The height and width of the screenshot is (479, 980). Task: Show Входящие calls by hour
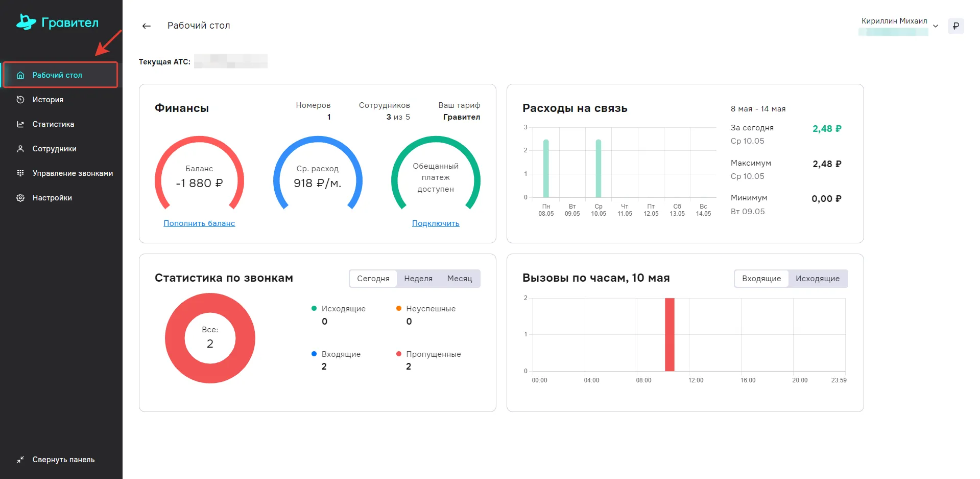click(761, 279)
